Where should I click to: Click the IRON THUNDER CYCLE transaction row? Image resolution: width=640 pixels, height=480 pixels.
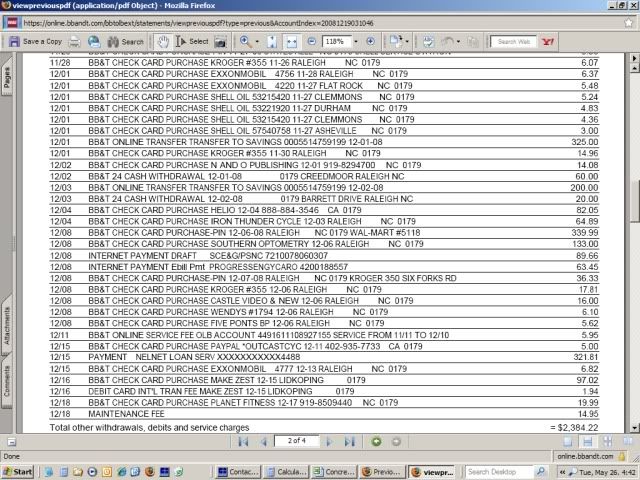[x=324, y=221]
